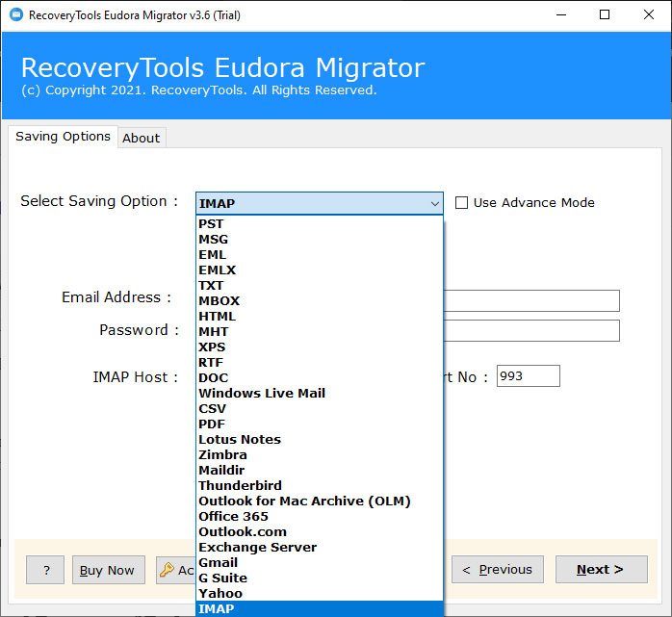This screenshot has width=672, height=617.
Task: Pick PDF from saving options
Action: point(320,424)
